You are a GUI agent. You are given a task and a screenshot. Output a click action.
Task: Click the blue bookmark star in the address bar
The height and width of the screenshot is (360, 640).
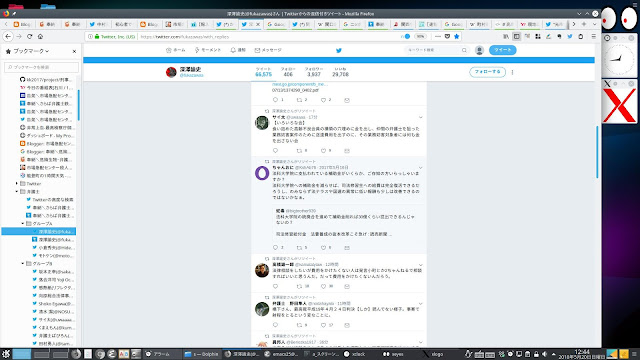click(x=456, y=36)
